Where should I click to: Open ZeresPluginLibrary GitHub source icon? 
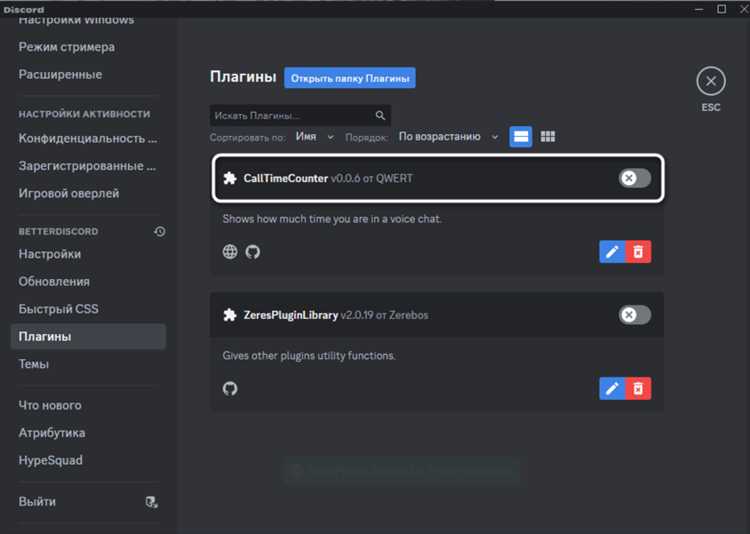point(230,388)
